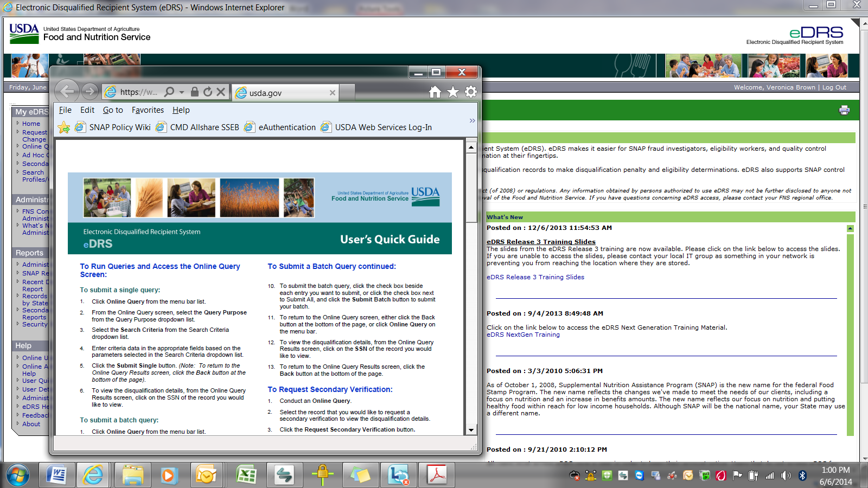Open the eDRS NextGen Training link
Screen dimensions: 868x488
523,335
